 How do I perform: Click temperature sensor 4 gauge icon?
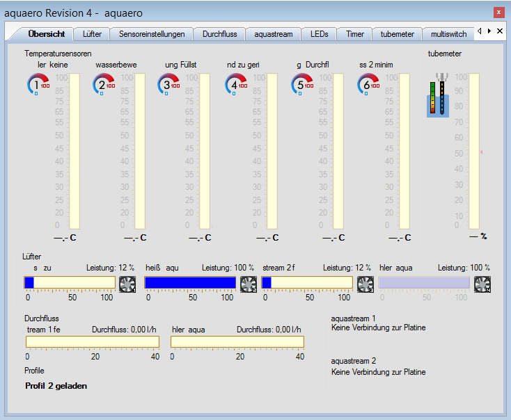(x=236, y=85)
